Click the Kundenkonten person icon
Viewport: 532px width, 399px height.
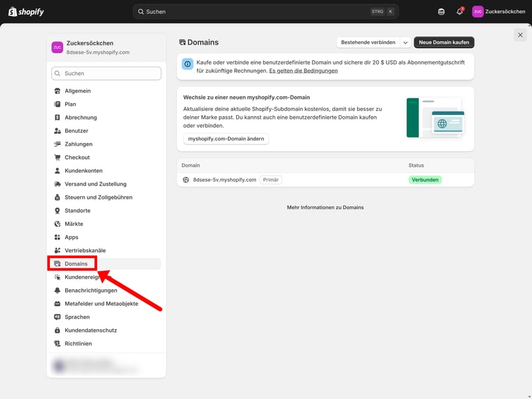click(57, 171)
